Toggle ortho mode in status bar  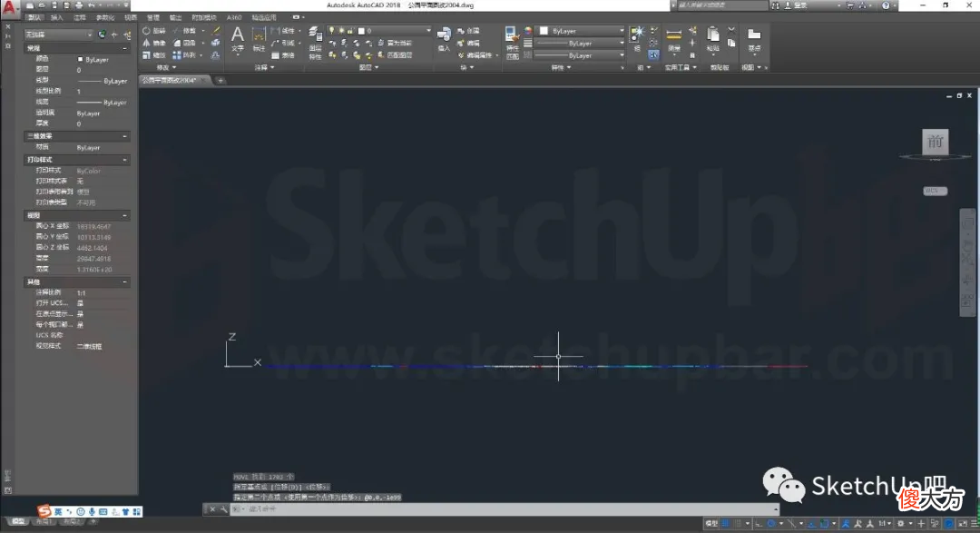[x=759, y=524]
